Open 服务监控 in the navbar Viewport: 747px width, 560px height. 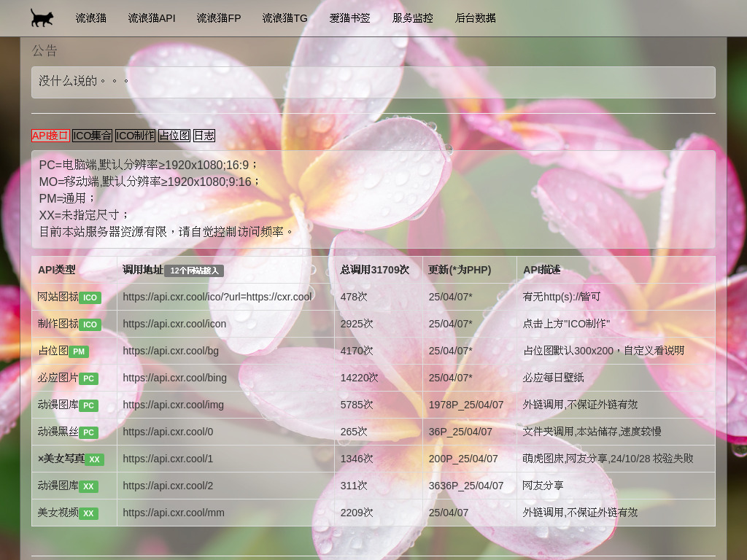[413, 18]
